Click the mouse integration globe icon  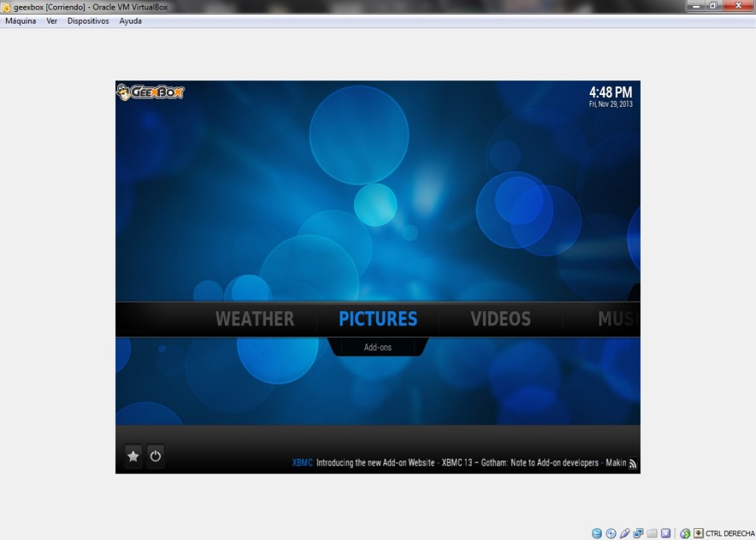coord(685,533)
